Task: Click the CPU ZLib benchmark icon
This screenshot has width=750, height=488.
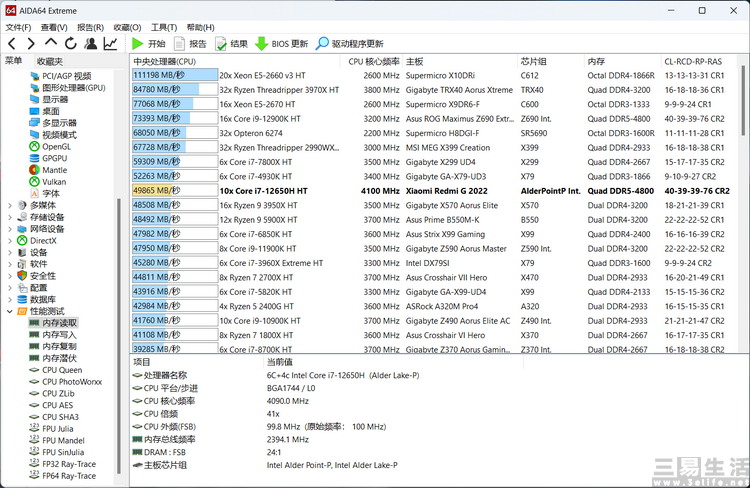Action: [34, 393]
